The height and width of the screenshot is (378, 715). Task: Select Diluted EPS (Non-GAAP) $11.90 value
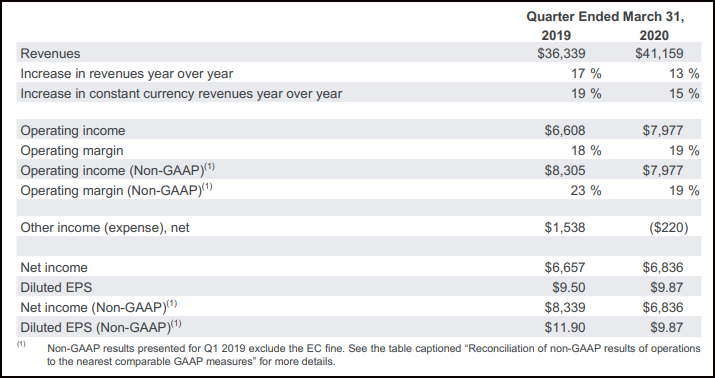point(565,327)
